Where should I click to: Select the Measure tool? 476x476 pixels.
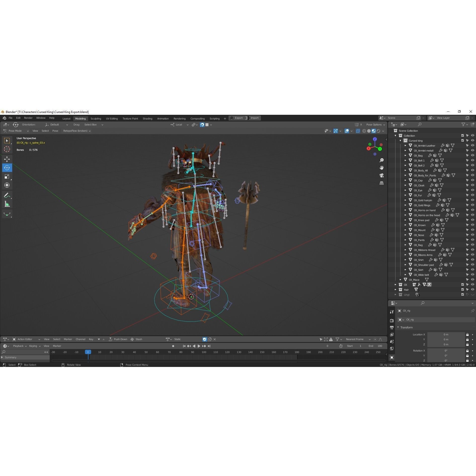[x=7, y=204]
